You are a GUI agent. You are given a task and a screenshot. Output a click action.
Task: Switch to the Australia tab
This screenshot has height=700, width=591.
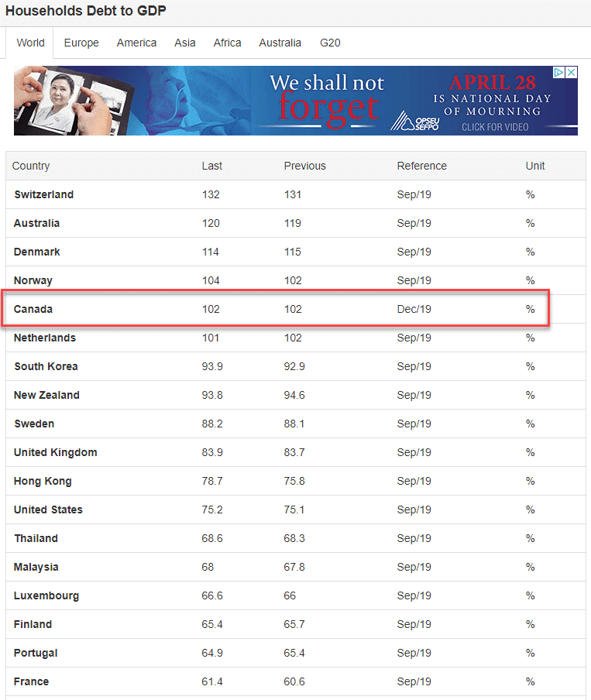(280, 43)
